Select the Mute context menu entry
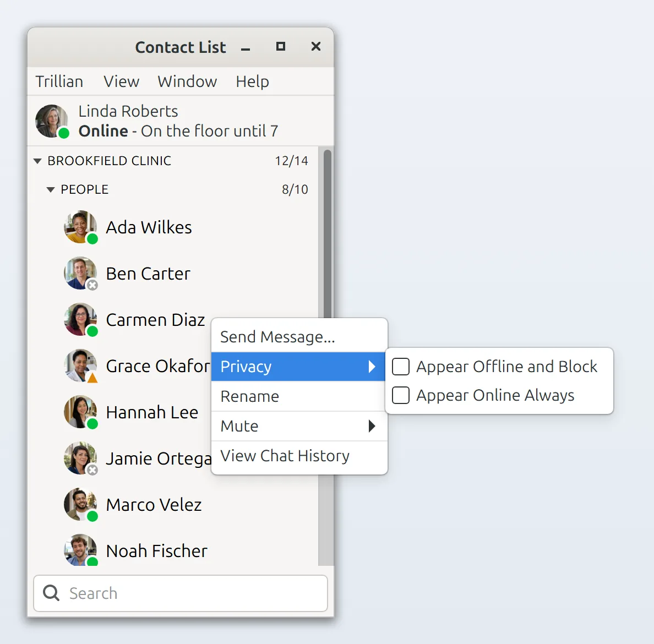Screen dimensions: 654x644 pyautogui.click(x=299, y=426)
